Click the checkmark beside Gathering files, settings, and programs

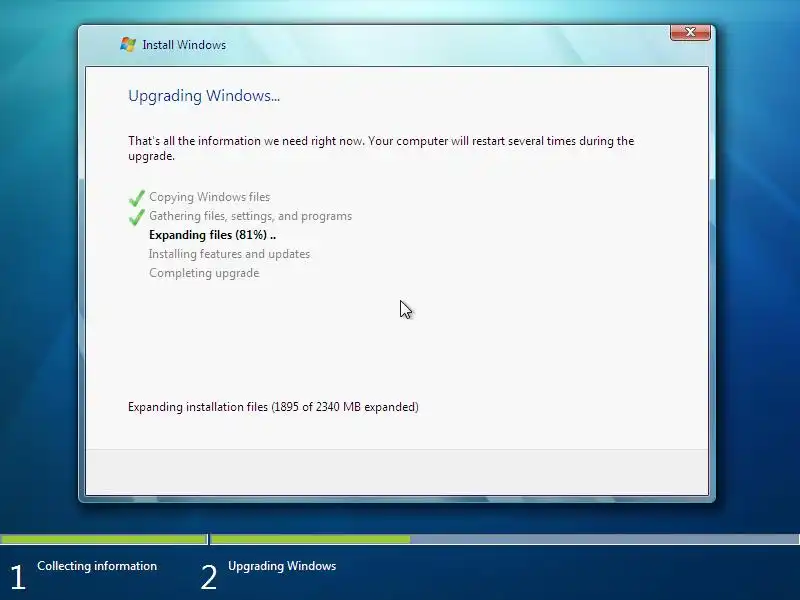pos(136,217)
